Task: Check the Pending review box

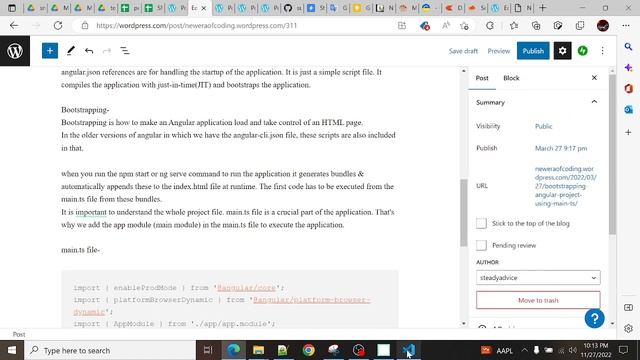Action: (x=481, y=245)
